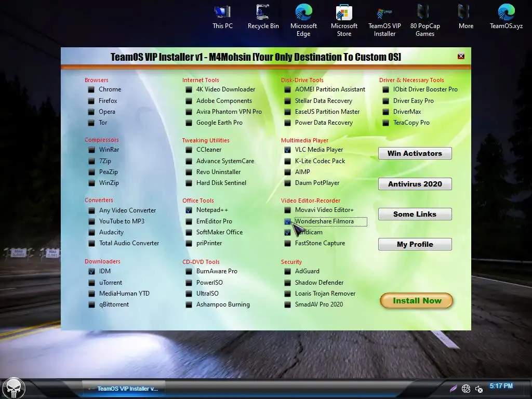This screenshot has height=399, width=532.
Task: Select the uTorrent checkbox
Action: [91, 283]
